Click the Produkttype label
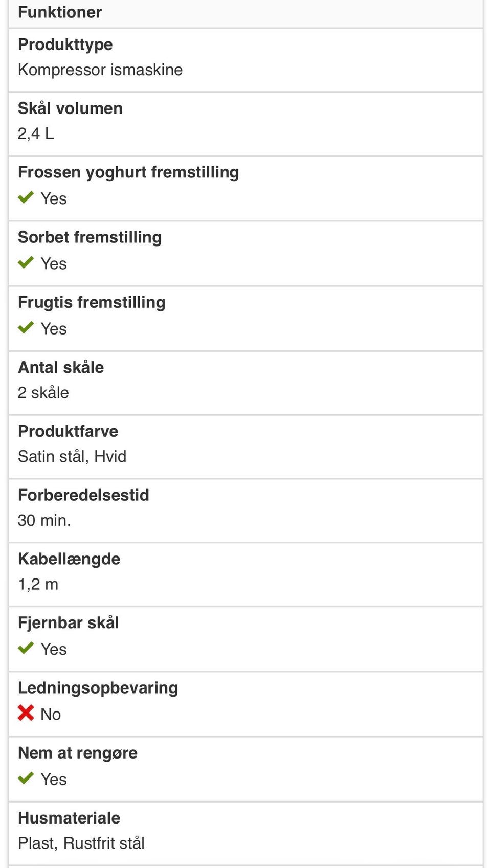The height and width of the screenshot is (868, 491). [x=65, y=44]
